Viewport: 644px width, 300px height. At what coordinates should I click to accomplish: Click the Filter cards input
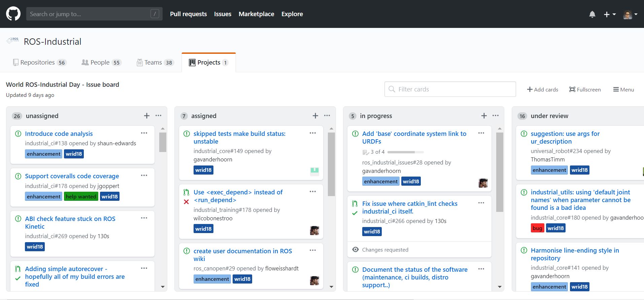coord(450,89)
